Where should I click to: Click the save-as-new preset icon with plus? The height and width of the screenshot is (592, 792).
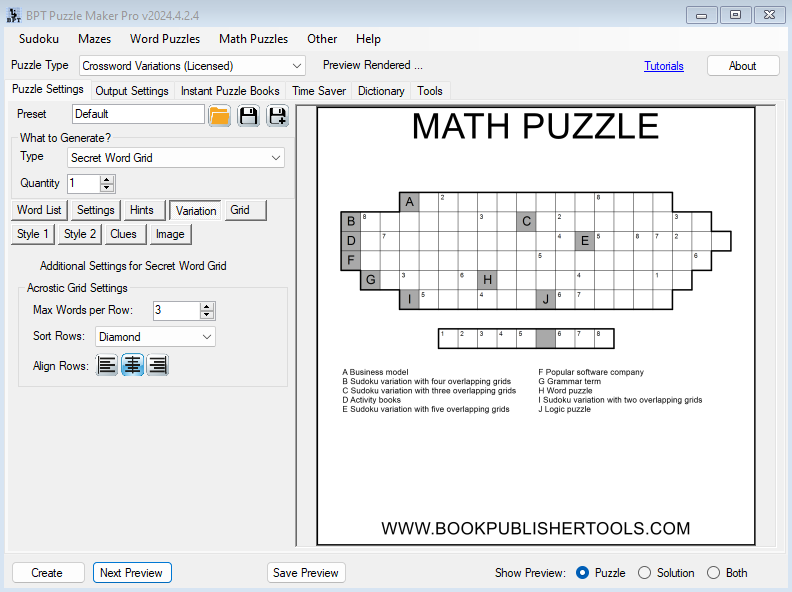pos(277,115)
